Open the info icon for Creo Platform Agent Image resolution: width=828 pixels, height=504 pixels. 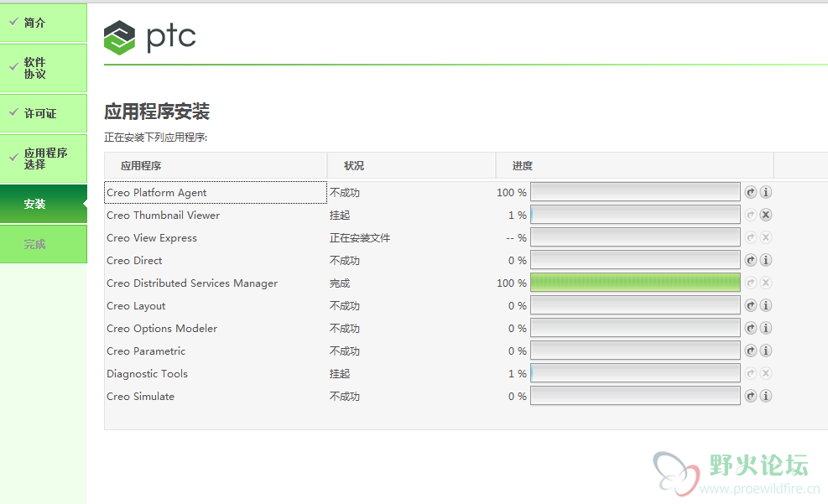(x=766, y=192)
